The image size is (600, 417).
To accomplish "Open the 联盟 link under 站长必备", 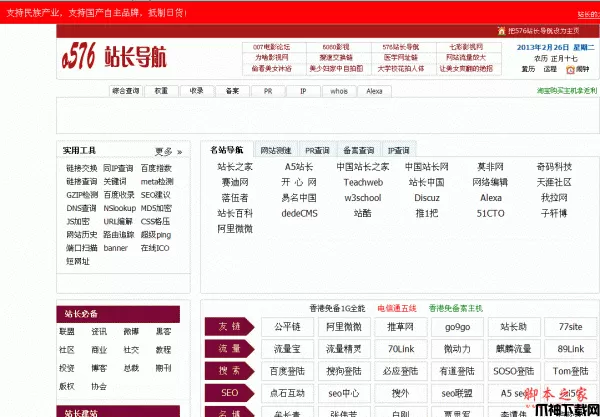I will coord(67,332).
